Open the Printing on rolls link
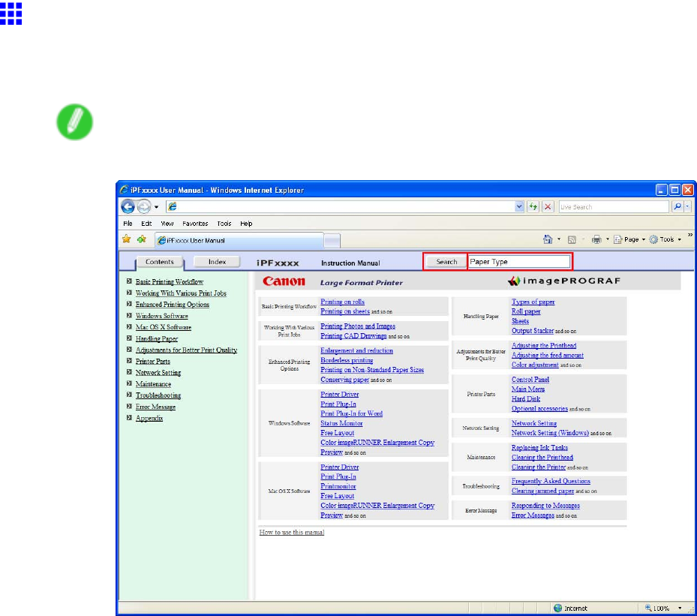This screenshot has width=697, height=616. point(342,302)
